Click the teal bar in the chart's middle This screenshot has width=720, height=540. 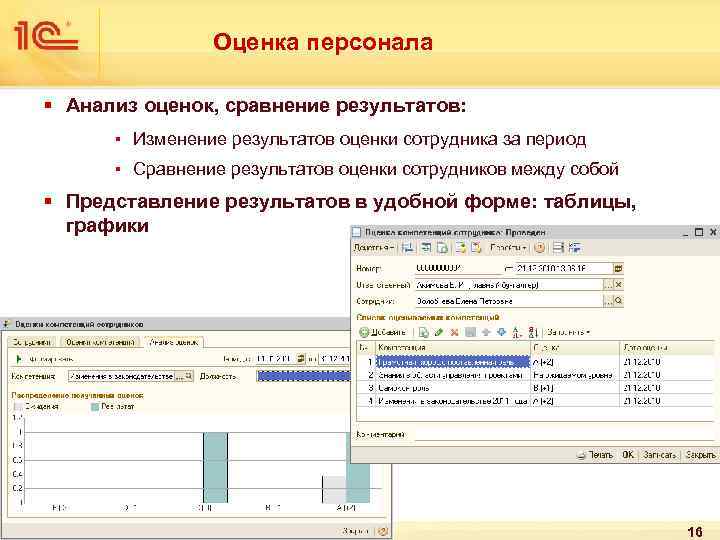(x=215, y=467)
